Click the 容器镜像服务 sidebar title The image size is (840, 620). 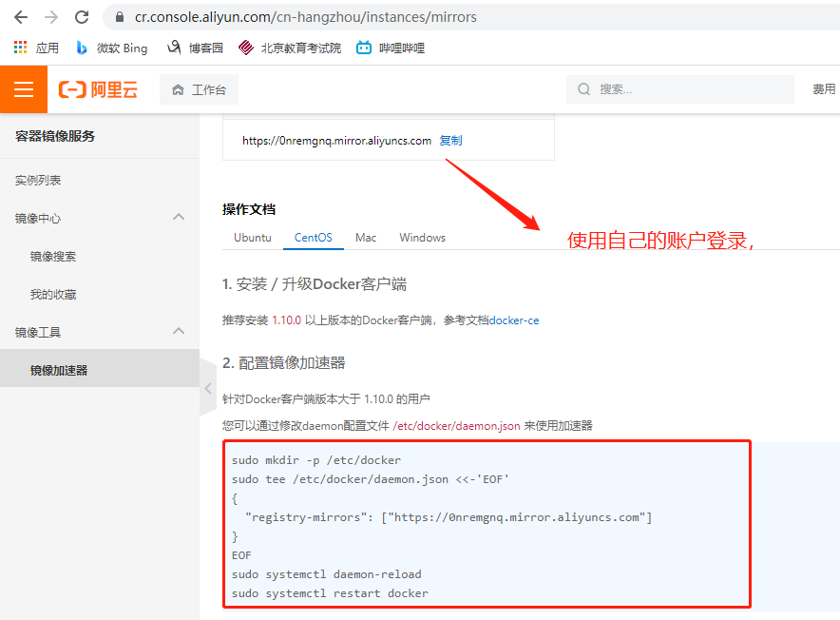(x=55, y=136)
